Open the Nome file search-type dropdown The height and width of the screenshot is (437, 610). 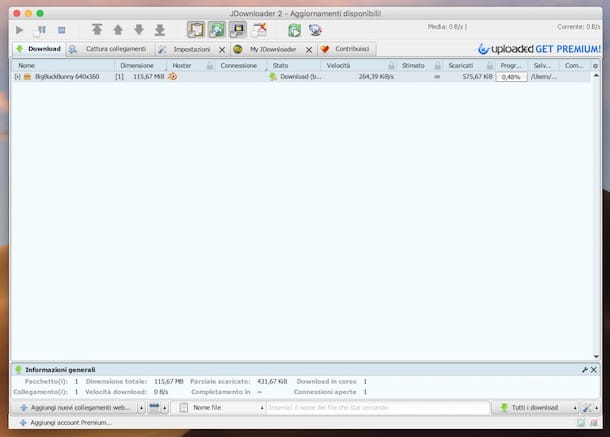(x=219, y=407)
